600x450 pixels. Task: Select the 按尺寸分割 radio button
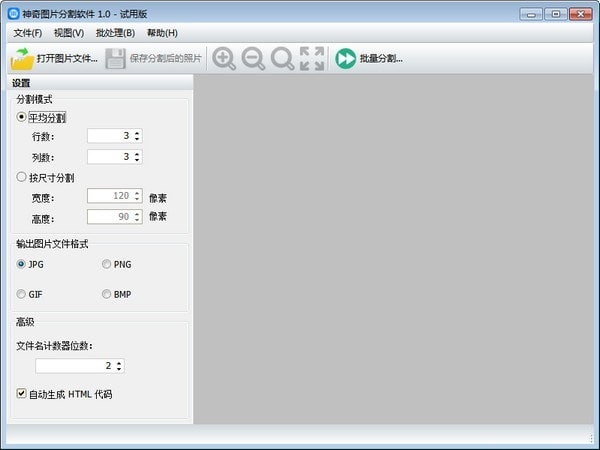(x=21, y=177)
